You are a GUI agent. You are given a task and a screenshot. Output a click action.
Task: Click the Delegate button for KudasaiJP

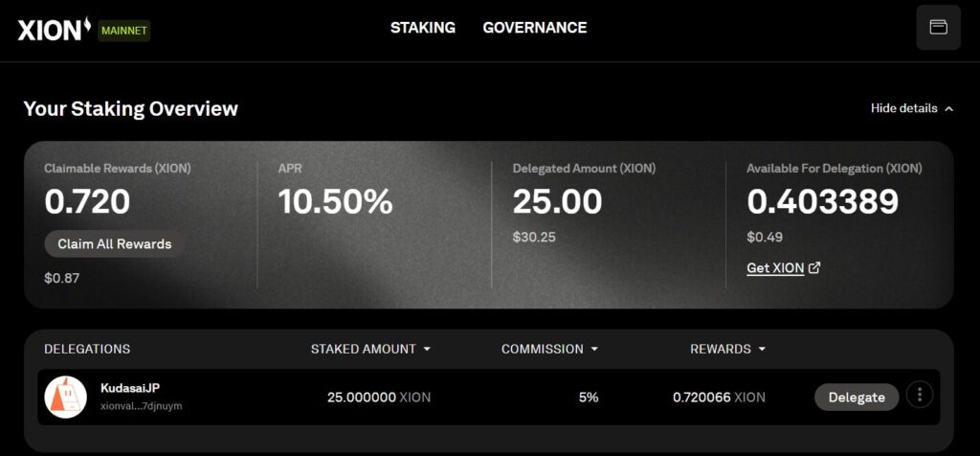[857, 398]
